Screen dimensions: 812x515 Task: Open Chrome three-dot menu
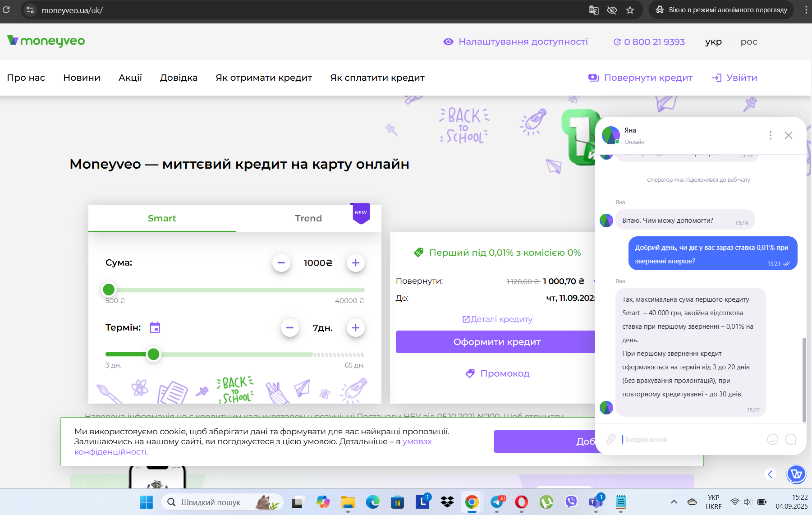[x=806, y=10]
